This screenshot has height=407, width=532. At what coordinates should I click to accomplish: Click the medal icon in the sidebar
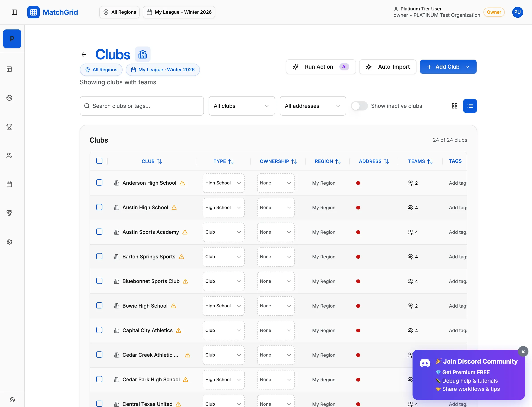pyautogui.click(x=9, y=213)
